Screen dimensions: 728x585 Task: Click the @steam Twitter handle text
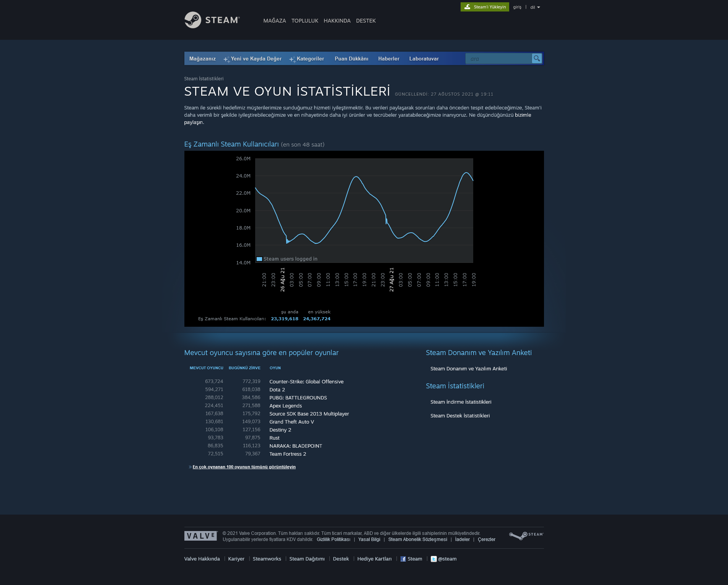point(448,559)
